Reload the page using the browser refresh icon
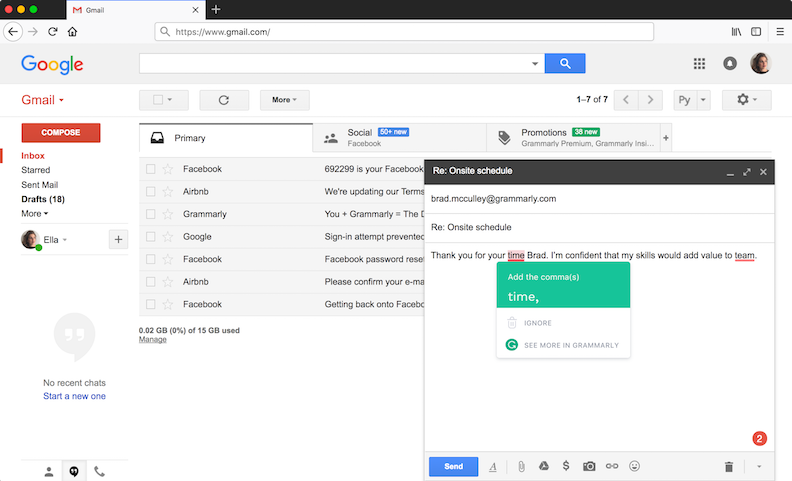 (53, 31)
